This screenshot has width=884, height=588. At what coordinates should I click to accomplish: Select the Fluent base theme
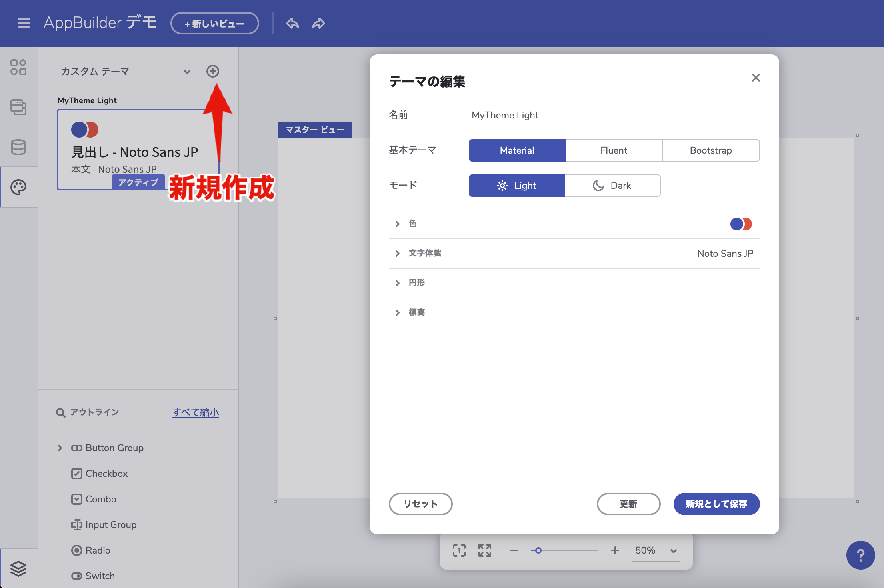tap(614, 150)
